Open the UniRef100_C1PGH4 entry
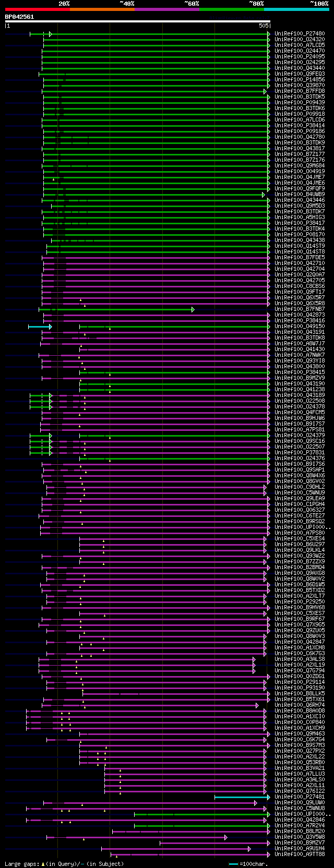Screen dimensions: 334x868 click(x=300, y=504)
